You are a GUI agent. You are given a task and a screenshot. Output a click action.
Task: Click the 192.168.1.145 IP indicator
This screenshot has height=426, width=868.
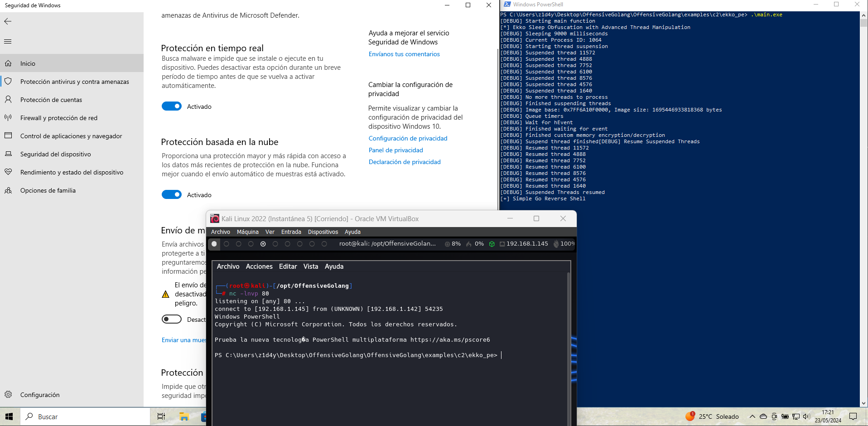[x=524, y=244]
